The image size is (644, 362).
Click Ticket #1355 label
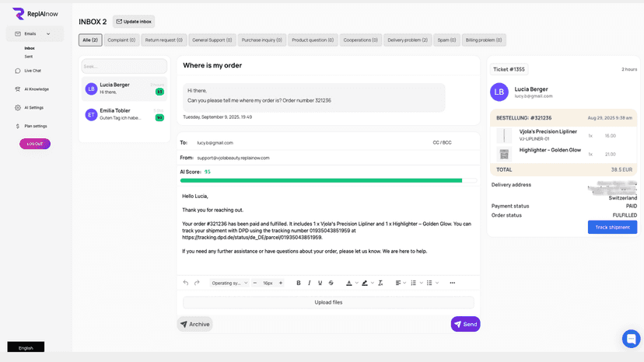509,69
